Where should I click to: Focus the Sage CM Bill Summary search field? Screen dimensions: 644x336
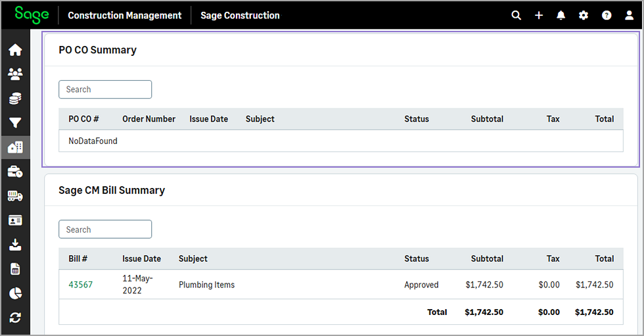(105, 229)
